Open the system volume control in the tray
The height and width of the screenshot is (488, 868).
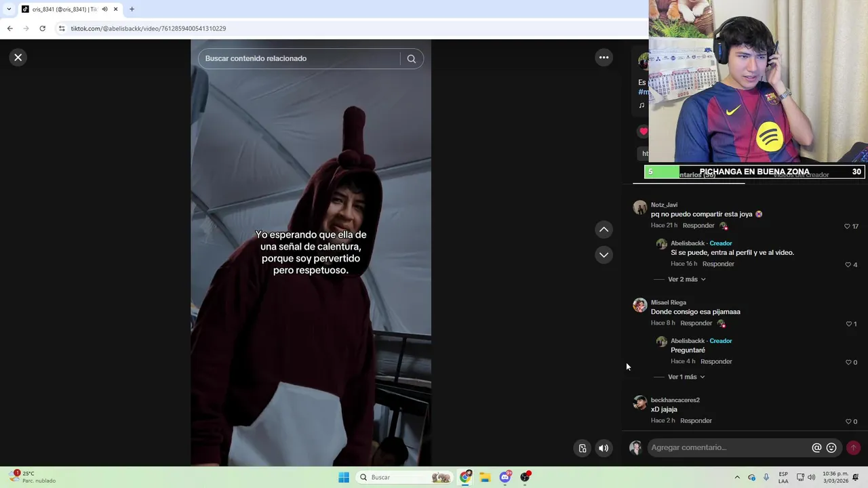[811, 477]
